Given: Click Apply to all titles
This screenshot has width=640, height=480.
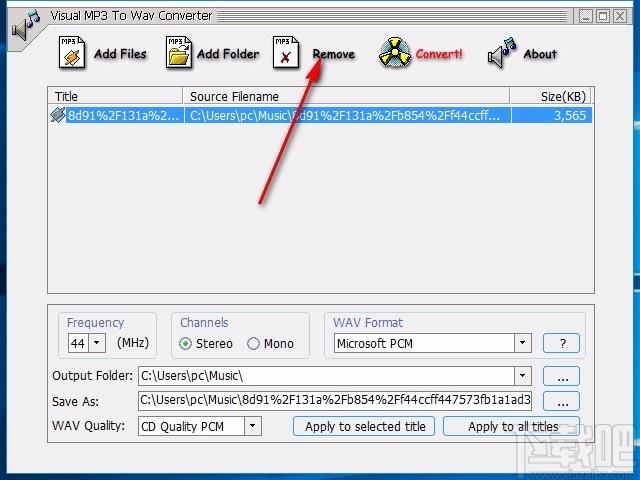Looking at the screenshot, I should [512, 427].
